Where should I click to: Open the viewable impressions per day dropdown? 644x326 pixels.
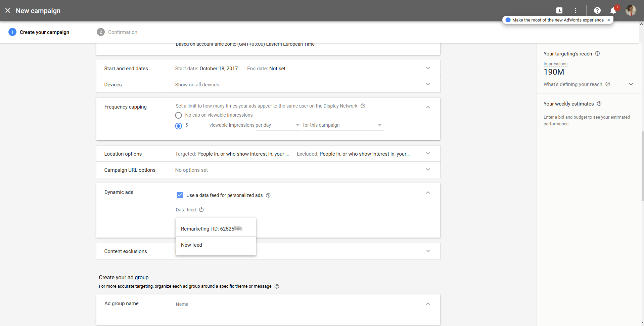point(297,125)
